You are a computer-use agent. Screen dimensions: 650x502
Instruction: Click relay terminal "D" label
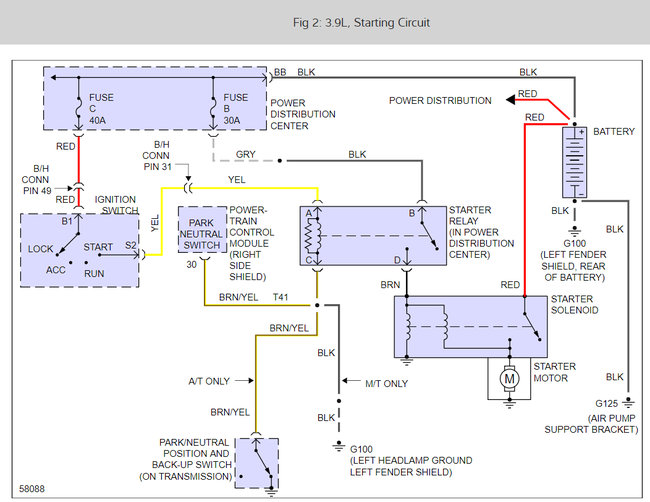[397, 260]
